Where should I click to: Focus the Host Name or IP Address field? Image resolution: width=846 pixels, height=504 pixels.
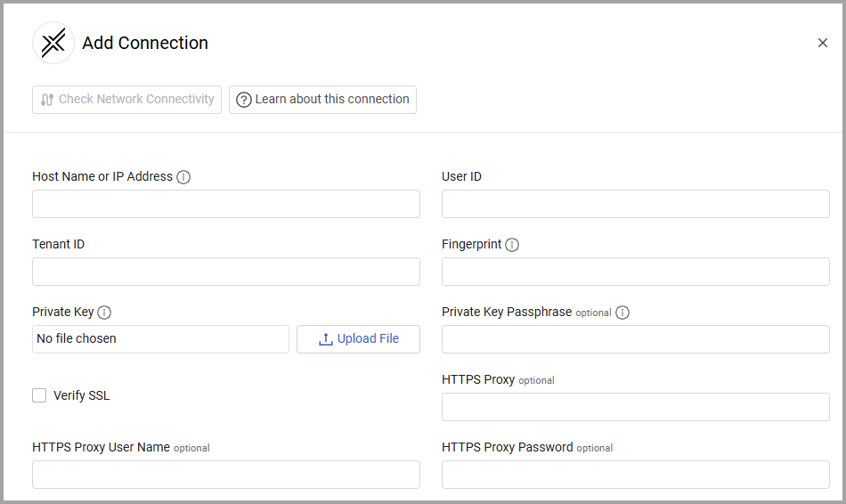tap(226, 204)
